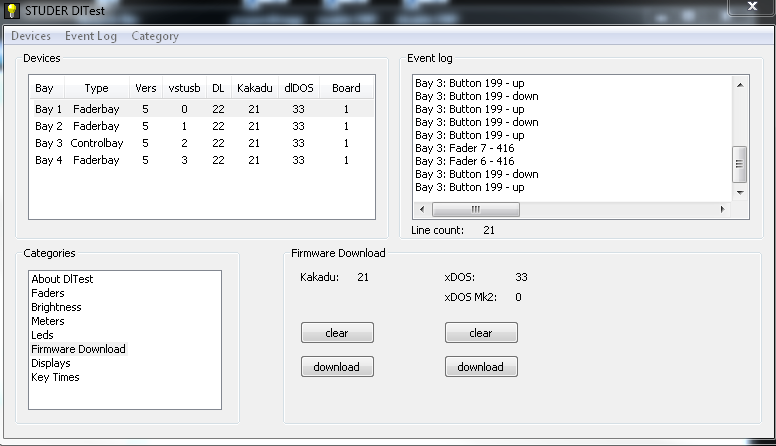This screenshot has height=446, width=776.
Task: Click event log scroll left arrow
Action: pos(422,209)
